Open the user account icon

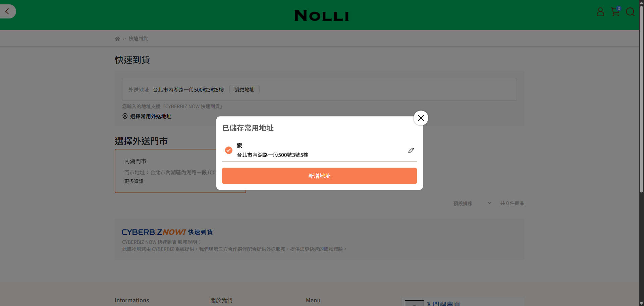point(600,12)
